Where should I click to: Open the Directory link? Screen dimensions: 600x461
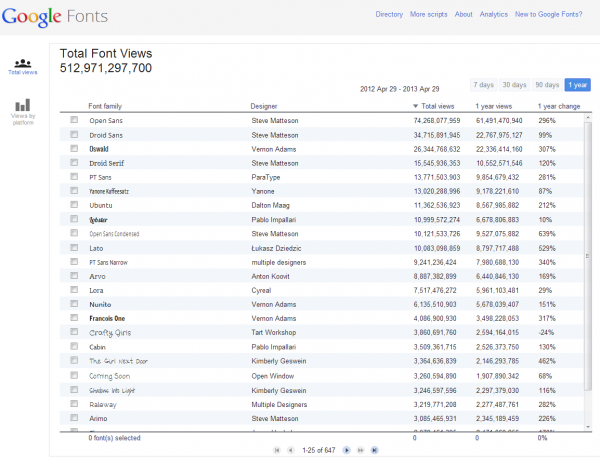389,15
